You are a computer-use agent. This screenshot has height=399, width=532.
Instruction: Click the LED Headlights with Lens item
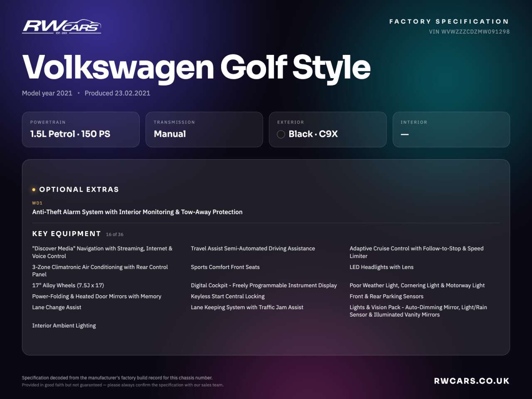pyautogui.click(x=382, y=267)
